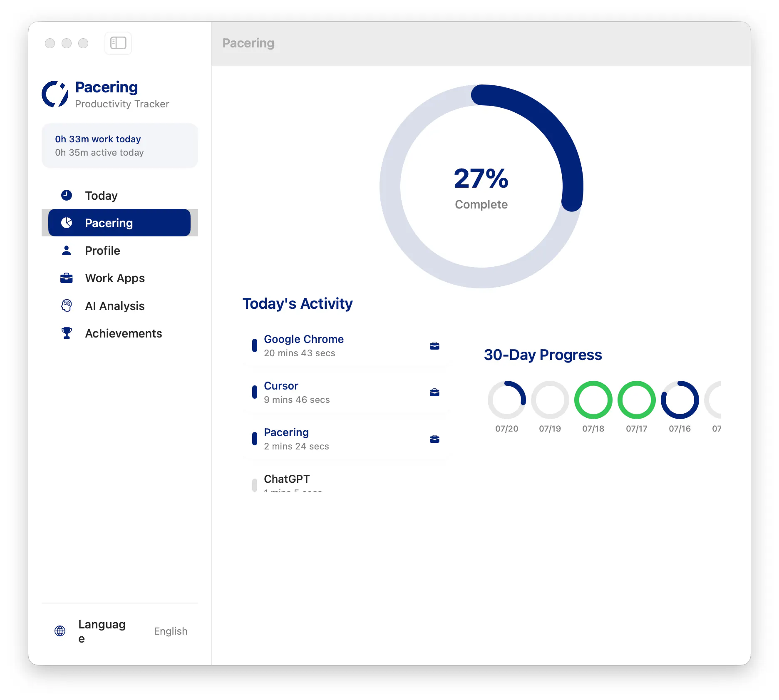
Task: Click the '2 mins 24 secs' duration
Action: [296, 446]
